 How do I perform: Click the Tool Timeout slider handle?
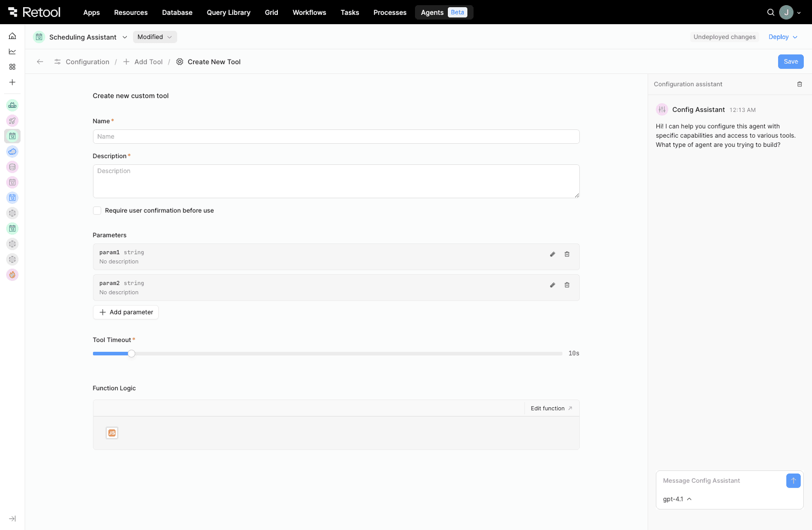131,353
